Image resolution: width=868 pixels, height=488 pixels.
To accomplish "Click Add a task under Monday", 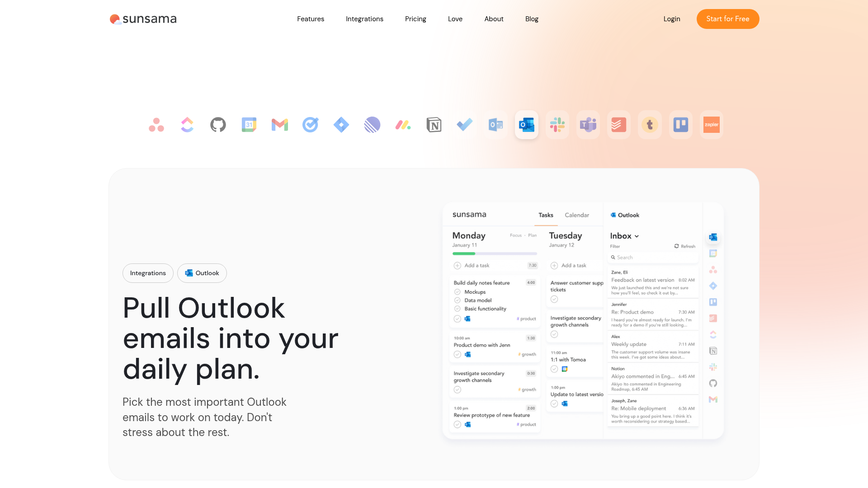I will coord(476,266).
